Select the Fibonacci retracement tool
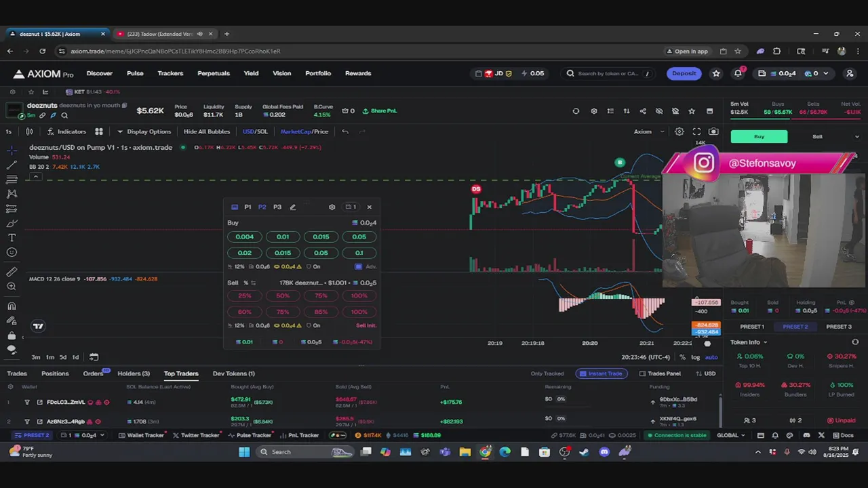Screen dimensions: 868x488 (x=12, y=179)
